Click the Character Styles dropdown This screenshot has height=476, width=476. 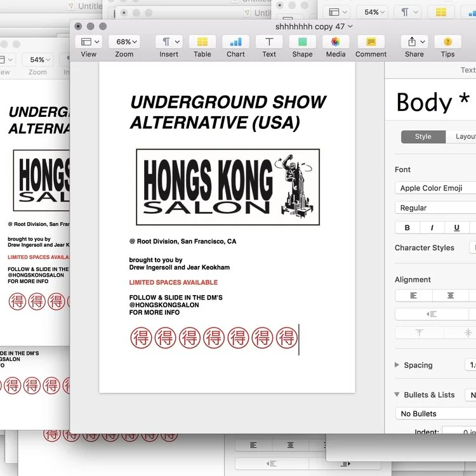[473, 248]
